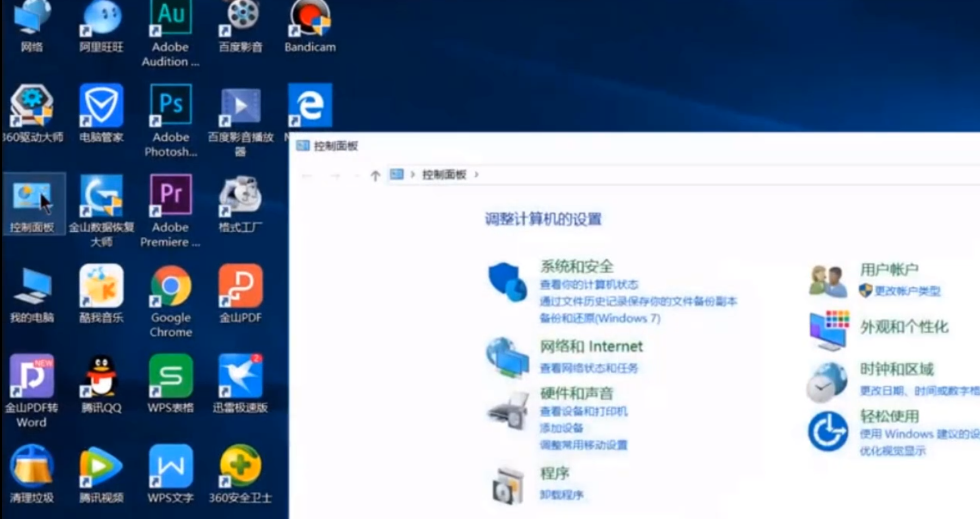Open the 查看设备和打印机 link
This screenshot has height=519, width=980.
point(583,411)
